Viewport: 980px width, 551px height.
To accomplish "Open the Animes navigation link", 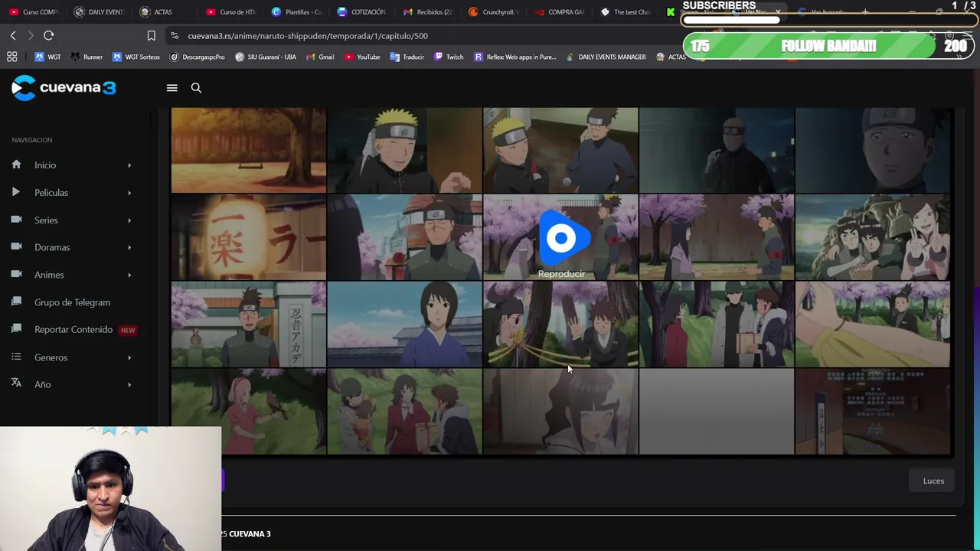I will tap(49, 275).
